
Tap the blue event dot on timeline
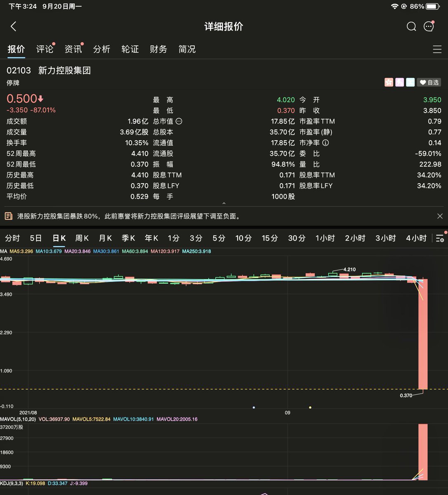point(254,408)
